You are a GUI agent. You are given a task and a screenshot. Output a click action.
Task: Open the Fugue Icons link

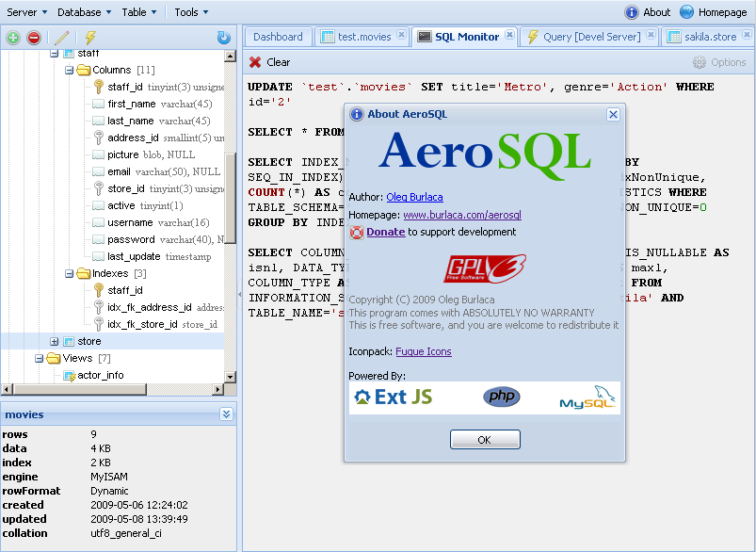pyautogui.click(x=424, y=351)
